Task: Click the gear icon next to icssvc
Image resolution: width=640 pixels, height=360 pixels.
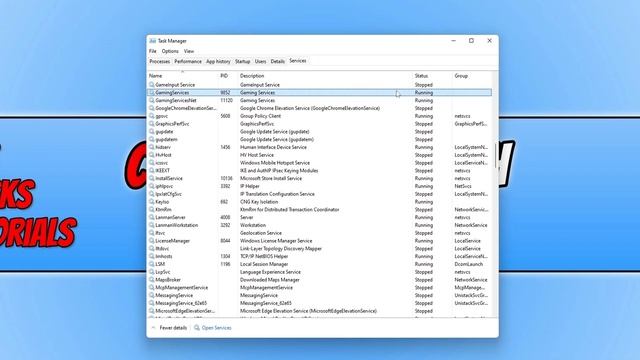Action: 152,162
